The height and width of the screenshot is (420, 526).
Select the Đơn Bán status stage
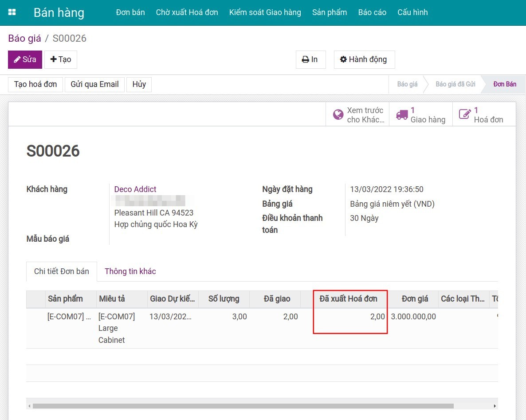coord(505,84)
